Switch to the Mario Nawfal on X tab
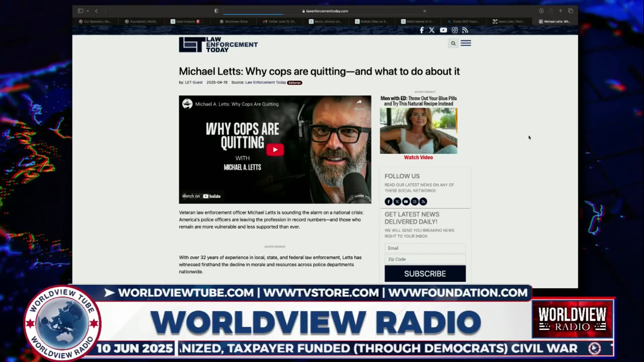Image resolution: width=644 pixels, height=362 pixels. tap(418, 22)
